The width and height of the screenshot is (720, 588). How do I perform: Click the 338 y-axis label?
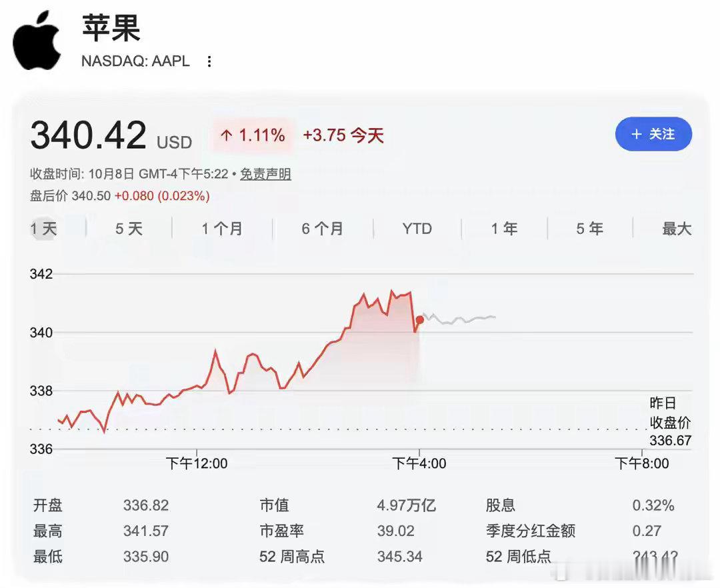(x=41, y=391)
